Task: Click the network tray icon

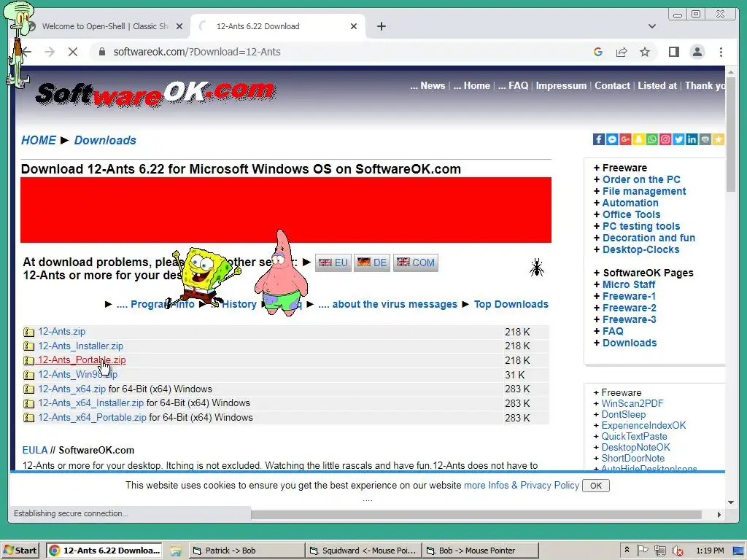Action: tap(659, 551)
